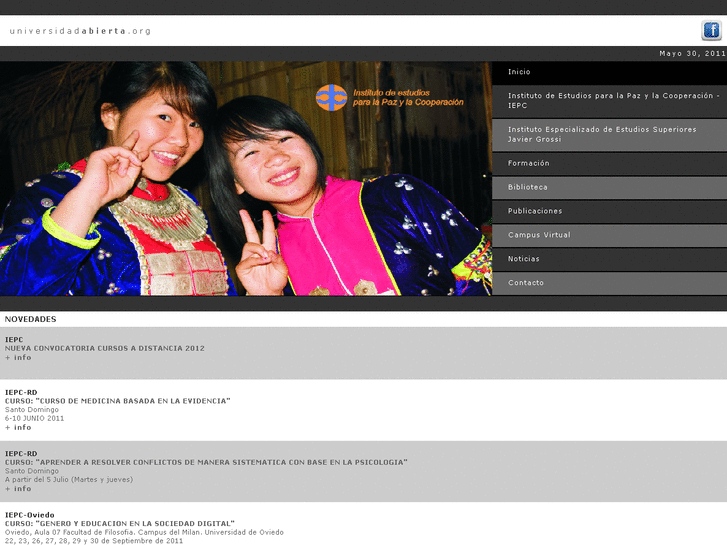Click '+ info' under Medicina Basada en Evidencia
Viewport: 727px width, 545px height.
click(x=18, y=428)
